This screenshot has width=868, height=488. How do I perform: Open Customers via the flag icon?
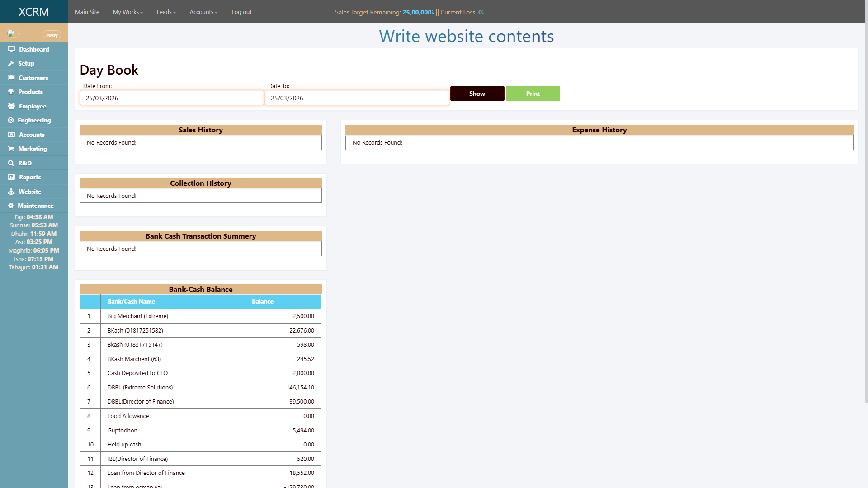point(11,78)
